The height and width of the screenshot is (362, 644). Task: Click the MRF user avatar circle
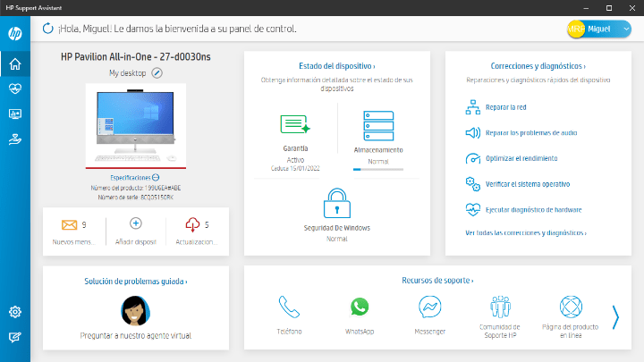click(576, 29)
